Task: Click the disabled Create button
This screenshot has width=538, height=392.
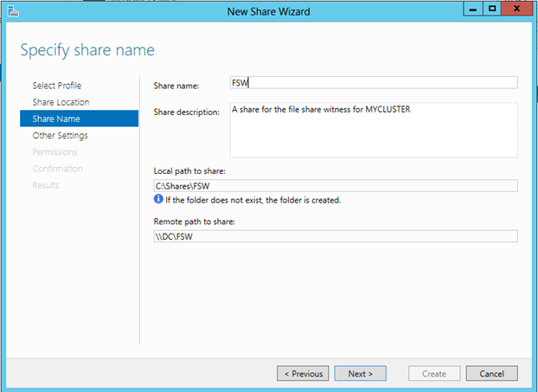Action: [x=434, y=374]
